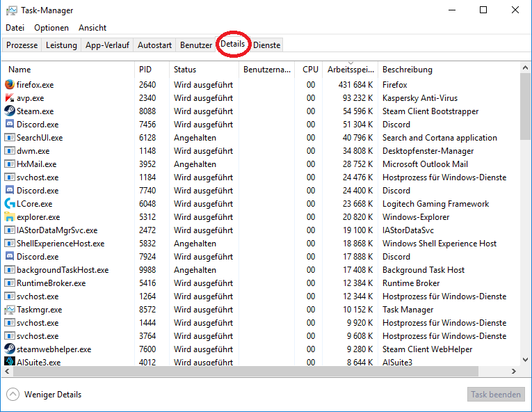Open the Autostart tab
532x412 pixels.
click(154, 45)
